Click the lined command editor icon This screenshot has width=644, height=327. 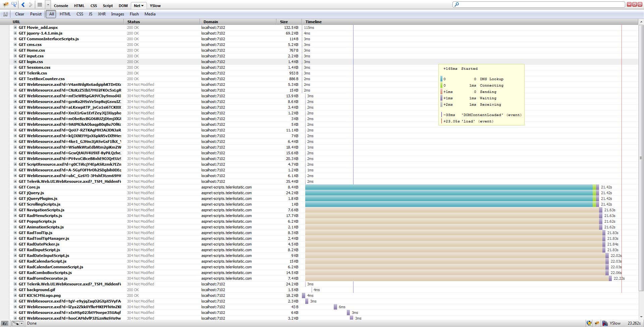(x=40, y=5)
